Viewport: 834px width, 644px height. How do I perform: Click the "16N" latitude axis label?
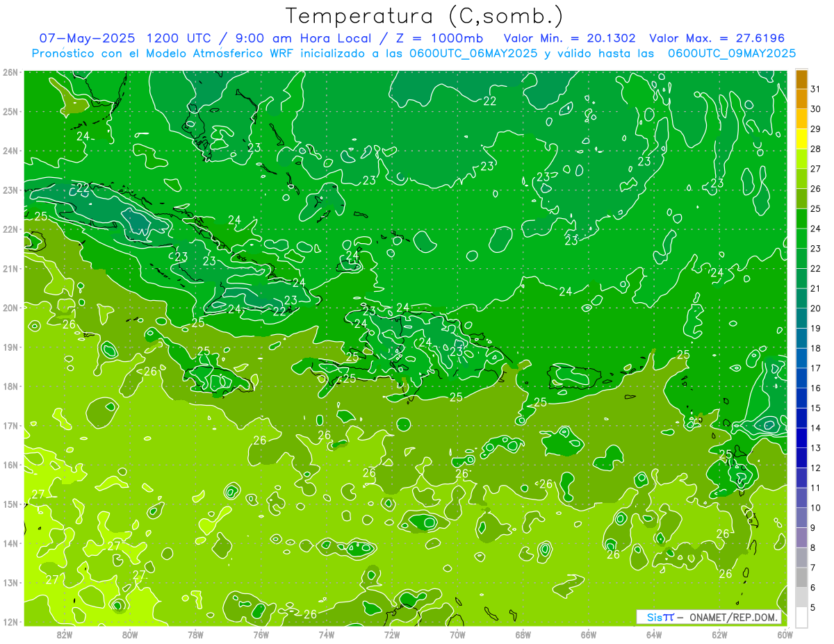(x=10, y=465)
